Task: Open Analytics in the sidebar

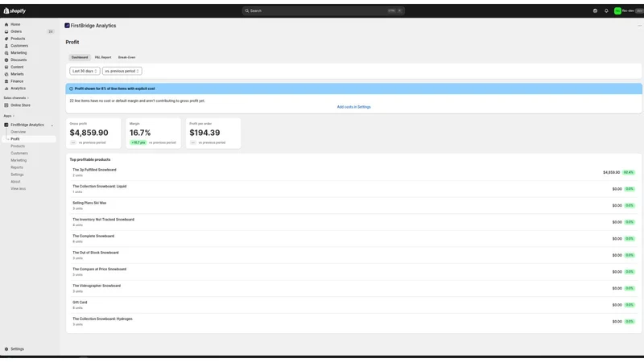Action: [x=18, y=88]
